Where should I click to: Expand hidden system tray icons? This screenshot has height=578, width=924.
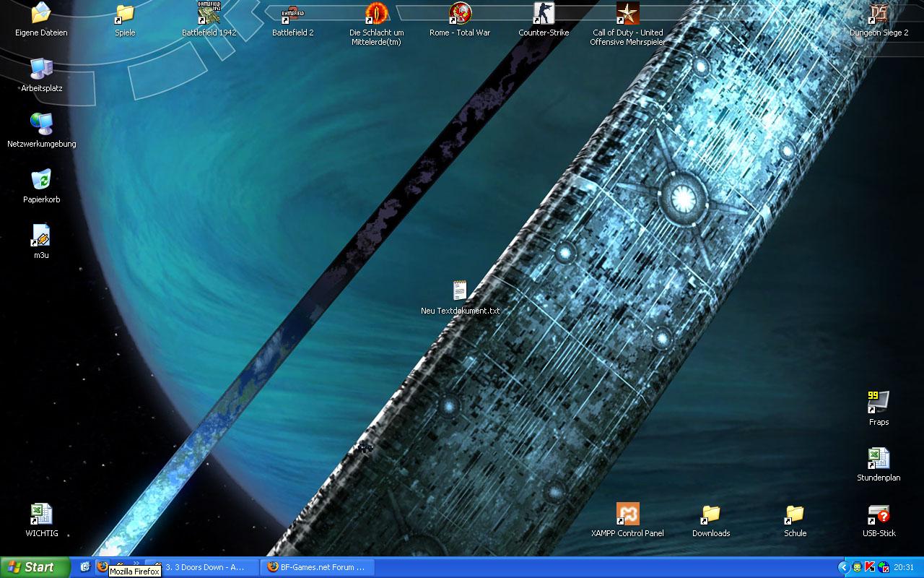[842, 567]
